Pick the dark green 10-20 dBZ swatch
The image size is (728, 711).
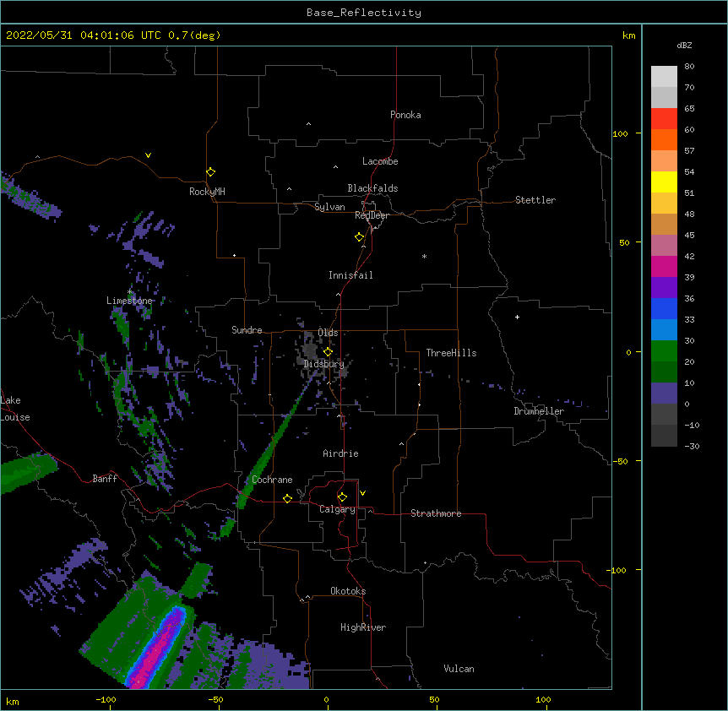pos(664,372)
